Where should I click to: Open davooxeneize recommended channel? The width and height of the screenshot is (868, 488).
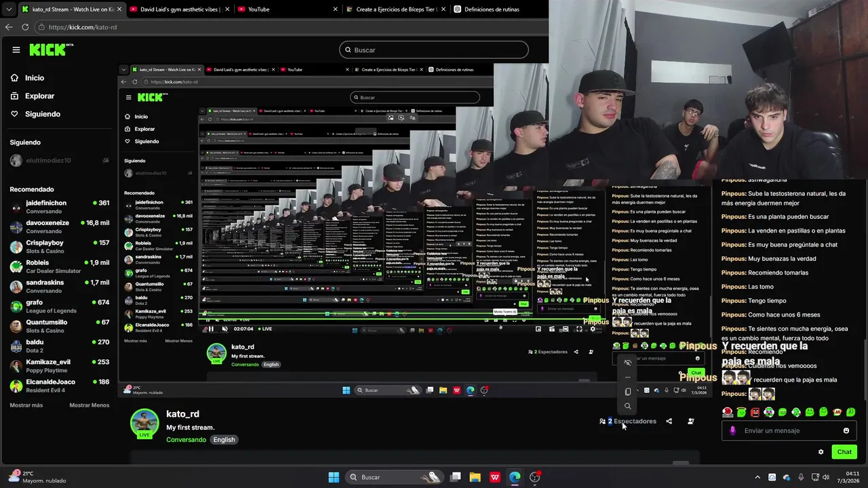(60, 226)
